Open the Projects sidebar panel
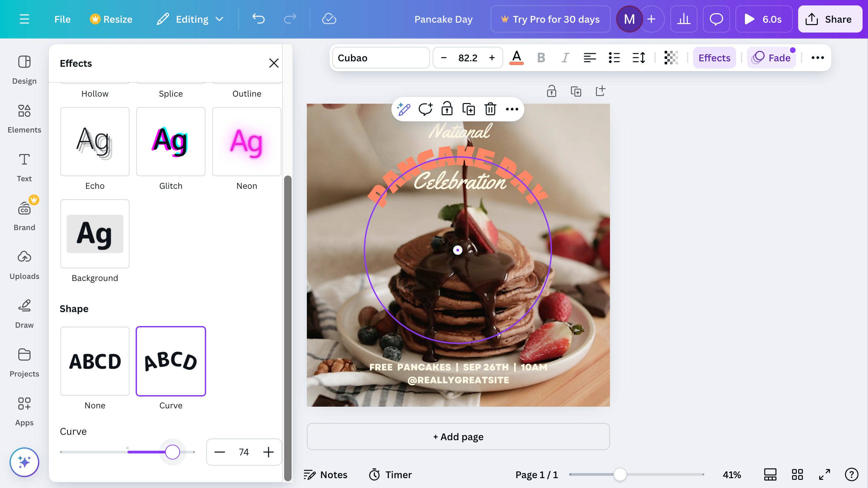Image resolution: width=868 pixels, height=488 pixels. click(24, 363)
